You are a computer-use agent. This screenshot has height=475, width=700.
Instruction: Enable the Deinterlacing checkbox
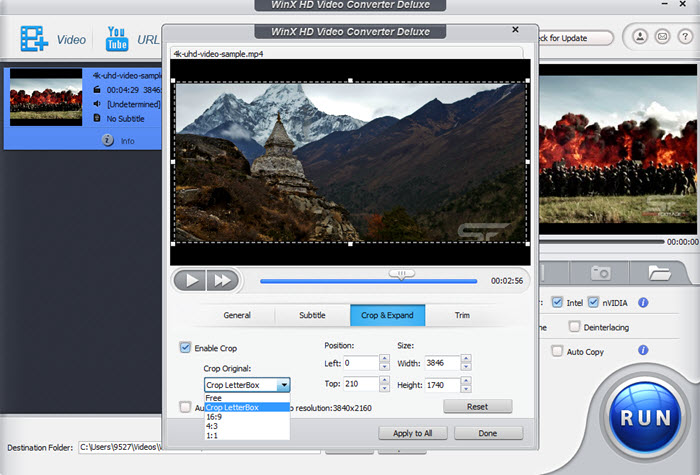(574, 326)
